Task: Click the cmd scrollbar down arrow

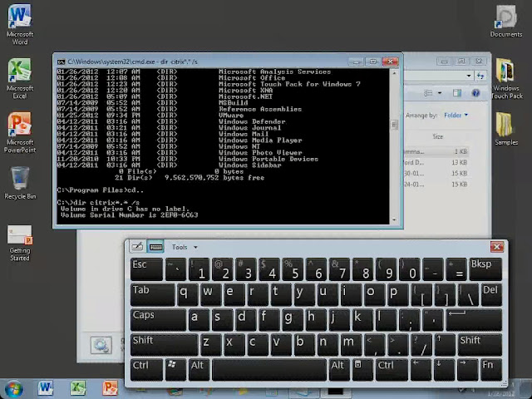Action: (394, 219)
